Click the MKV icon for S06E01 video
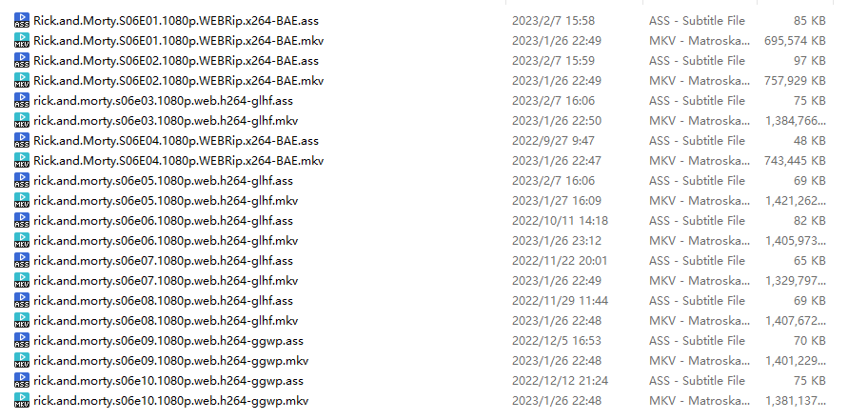This screenshot has width=868, height=420. coord(22,40)
